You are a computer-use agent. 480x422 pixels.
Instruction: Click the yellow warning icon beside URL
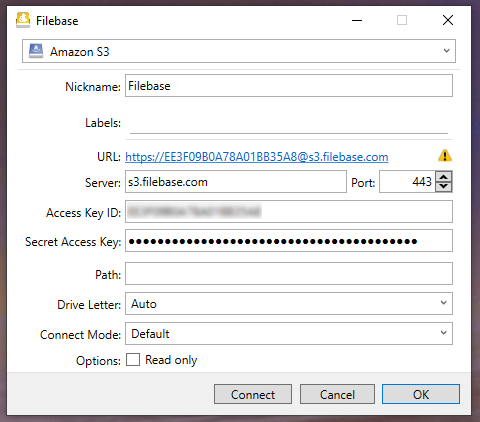click(x=445, y=156)
